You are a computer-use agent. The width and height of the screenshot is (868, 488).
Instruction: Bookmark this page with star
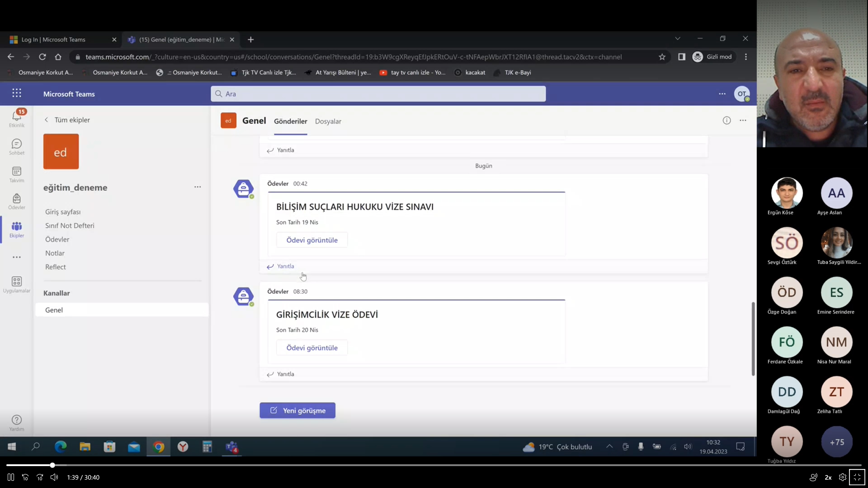662,57
